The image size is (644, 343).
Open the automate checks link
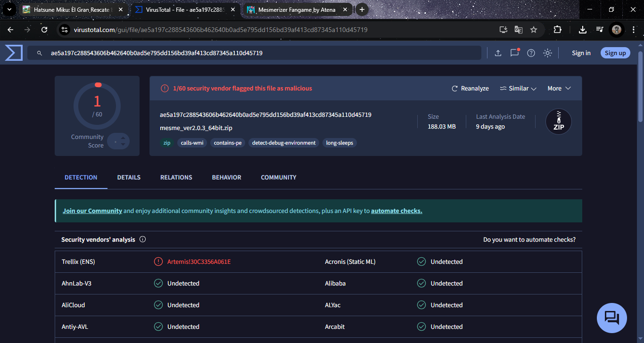click(x=396, y=211)
